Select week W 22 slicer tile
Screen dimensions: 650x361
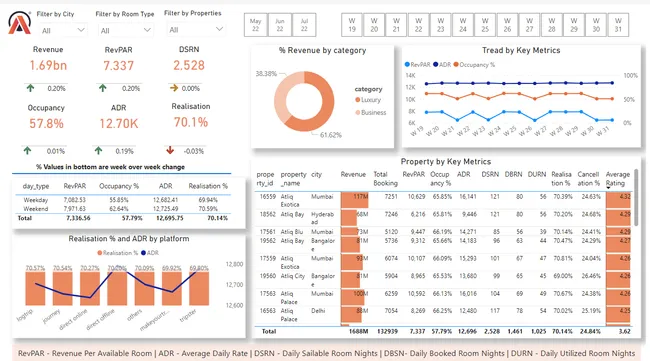(419, 25)
